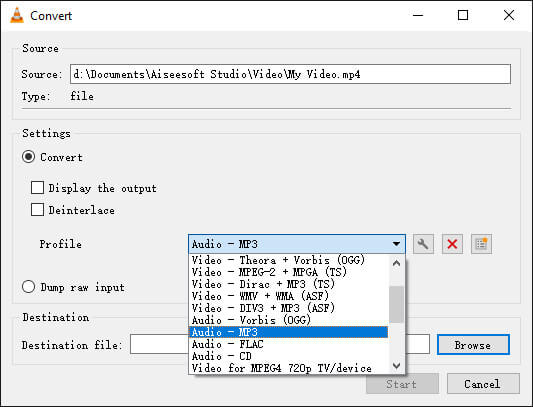
Task: Click the Cancel button
Action: 483,384
